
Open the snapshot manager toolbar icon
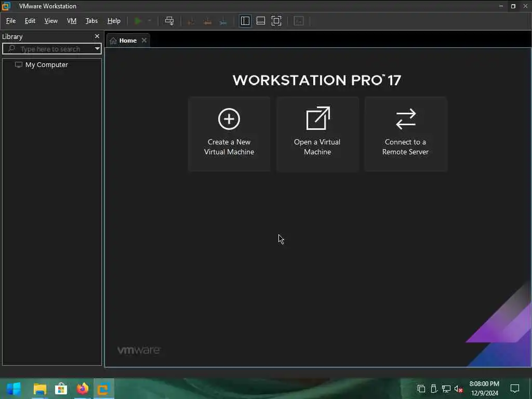click(x=223, y=21)
